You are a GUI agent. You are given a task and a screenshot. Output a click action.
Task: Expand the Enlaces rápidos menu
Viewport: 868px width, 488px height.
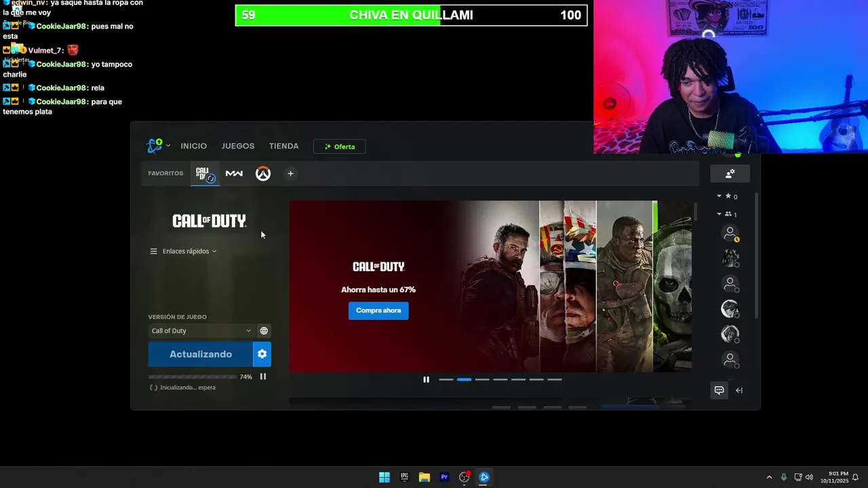183,251
